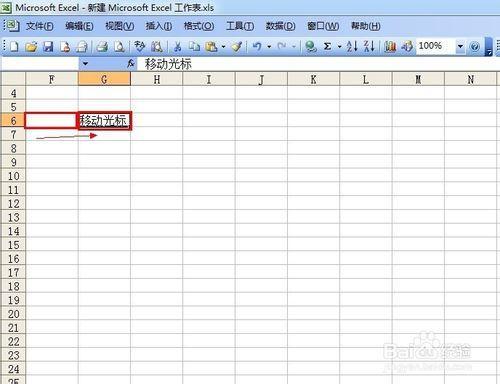Select row 24 header
This screenshot has width=500, height=384.
13,369
